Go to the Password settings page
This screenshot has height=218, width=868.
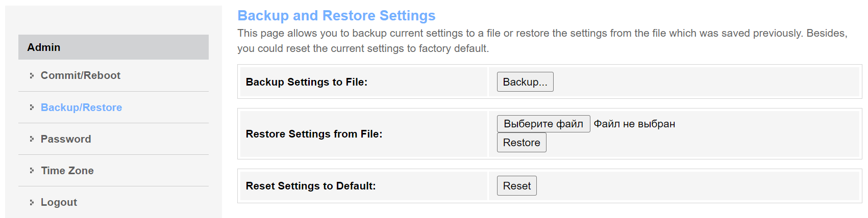[x=66, y=139]
